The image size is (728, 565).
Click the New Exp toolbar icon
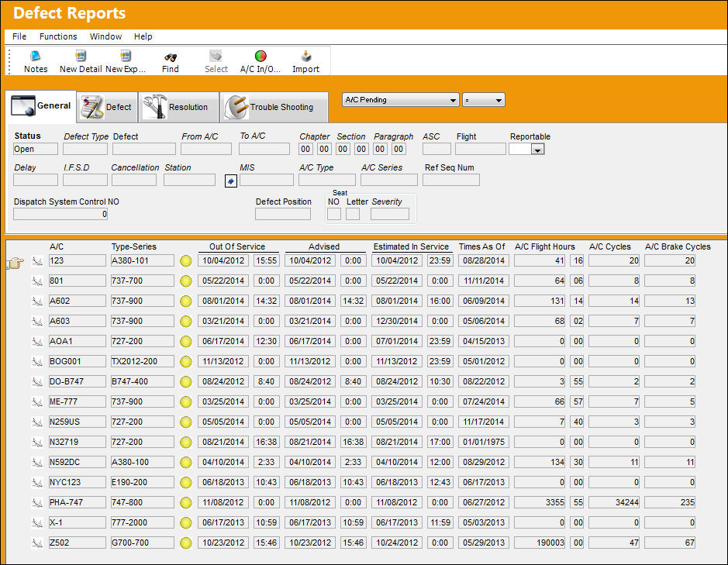click(126, 56)
